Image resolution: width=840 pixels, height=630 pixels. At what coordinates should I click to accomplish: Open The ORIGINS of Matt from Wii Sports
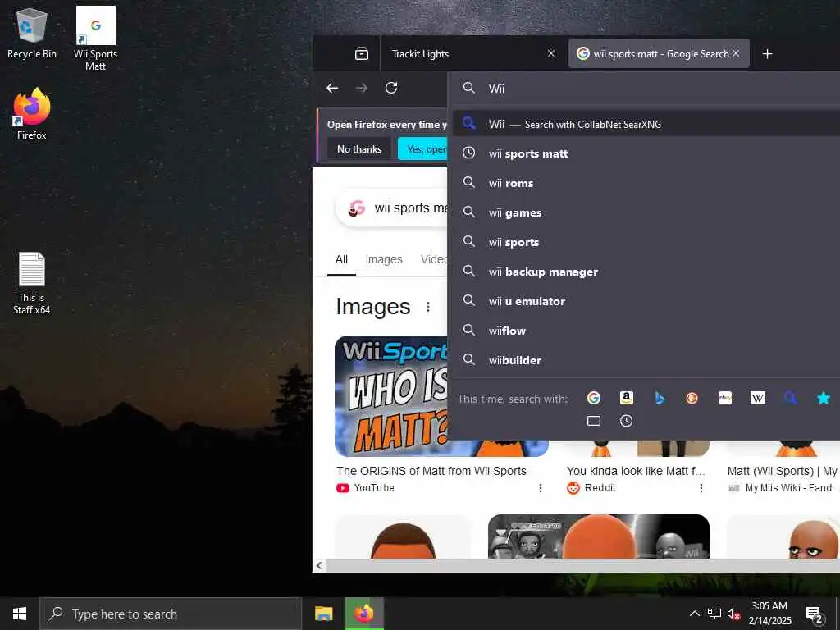click(431, 471)
